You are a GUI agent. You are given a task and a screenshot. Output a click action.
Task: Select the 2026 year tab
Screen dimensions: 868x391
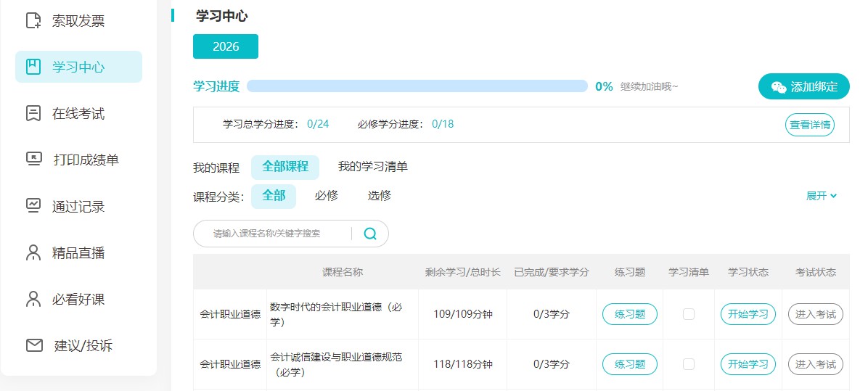coord(226,46)
